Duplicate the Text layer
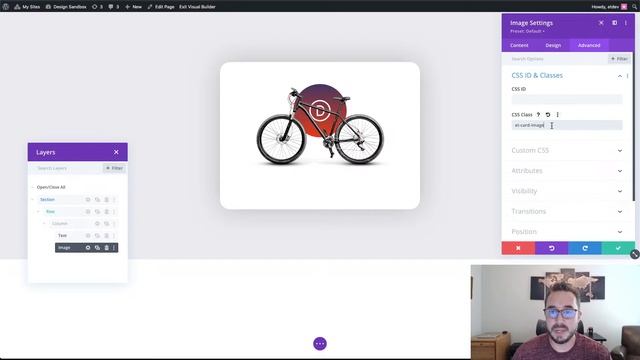 coord(97,236)
